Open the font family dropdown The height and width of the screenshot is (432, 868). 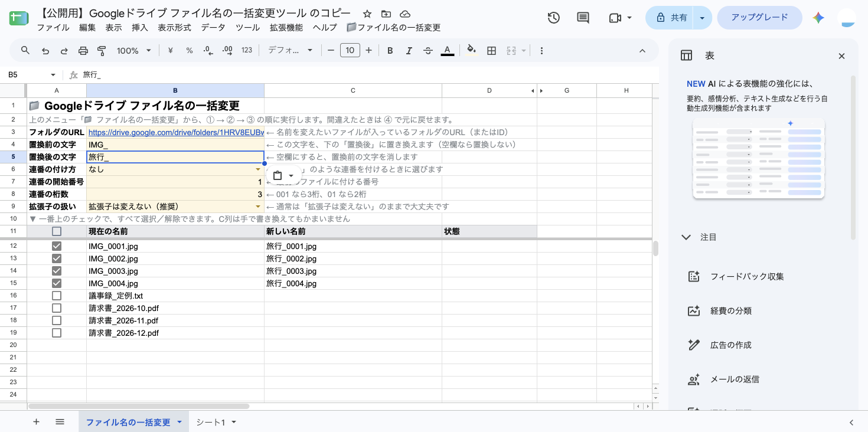click(x=290, y=51)
